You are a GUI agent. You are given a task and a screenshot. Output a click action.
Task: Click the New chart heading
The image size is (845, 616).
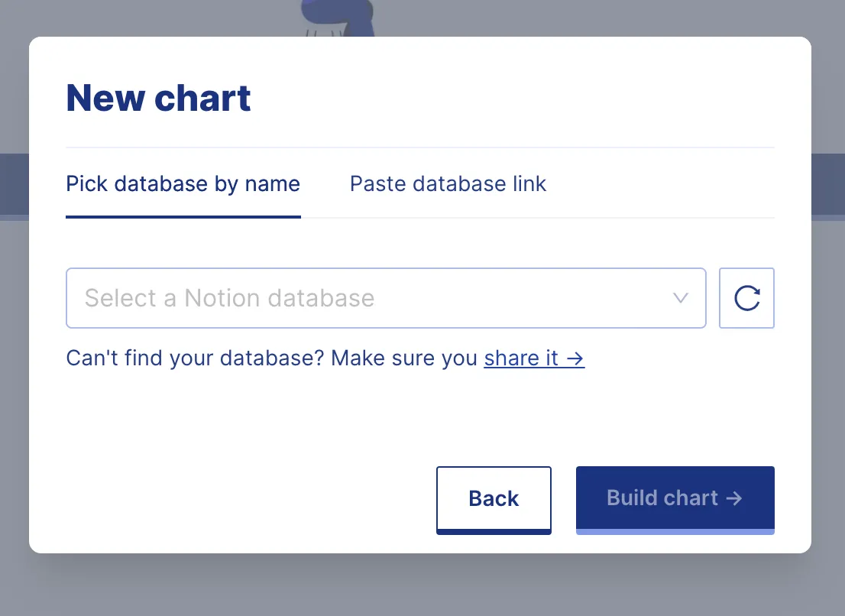pos(158,99)
